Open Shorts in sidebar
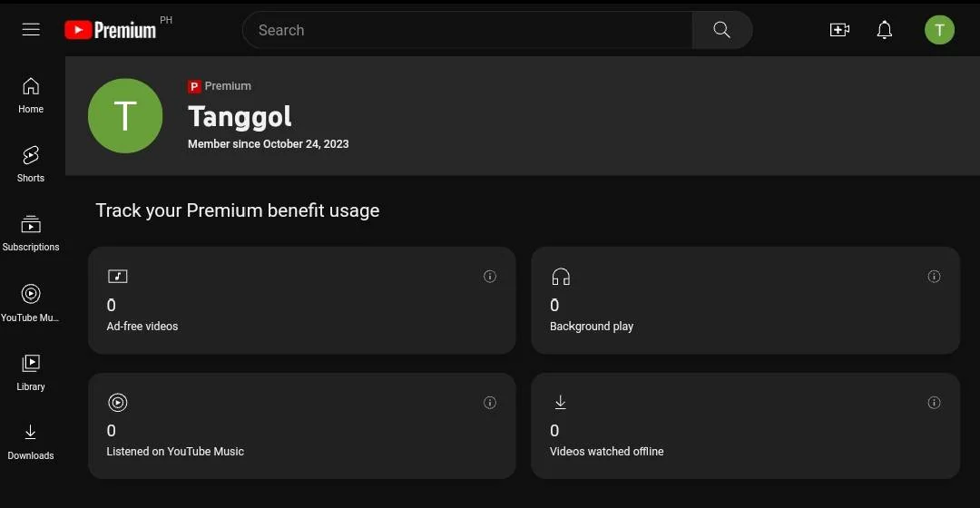This screenshot has width=980, height=508. 31,164
